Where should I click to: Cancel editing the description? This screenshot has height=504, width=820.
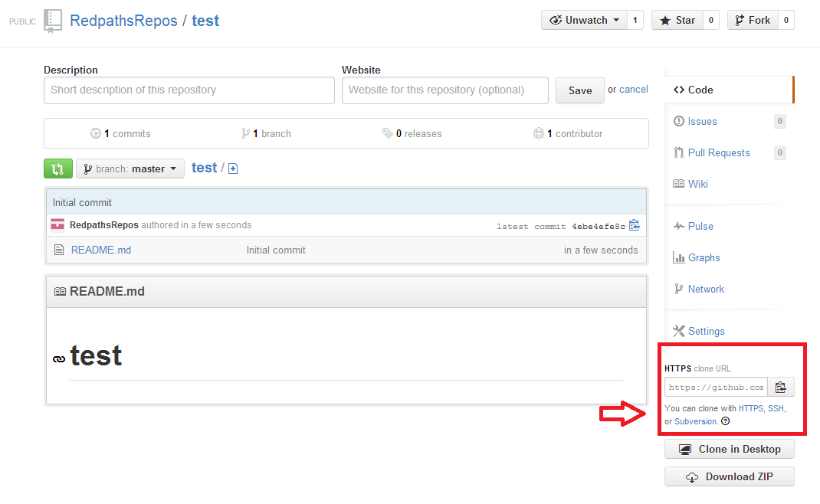pyautogui.click(x=633, y=90)
